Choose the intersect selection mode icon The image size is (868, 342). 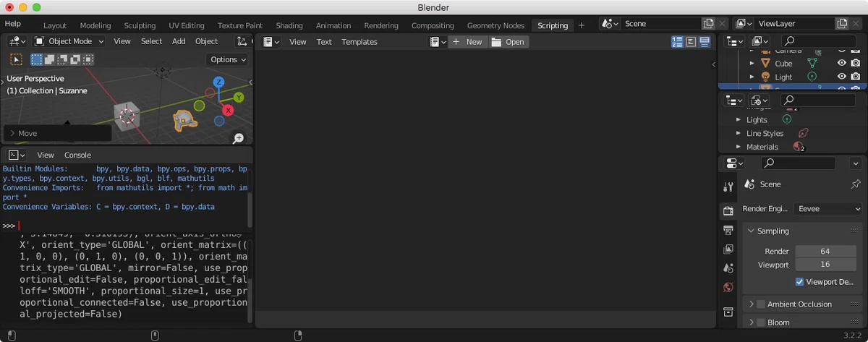click(x=88, y=59)
